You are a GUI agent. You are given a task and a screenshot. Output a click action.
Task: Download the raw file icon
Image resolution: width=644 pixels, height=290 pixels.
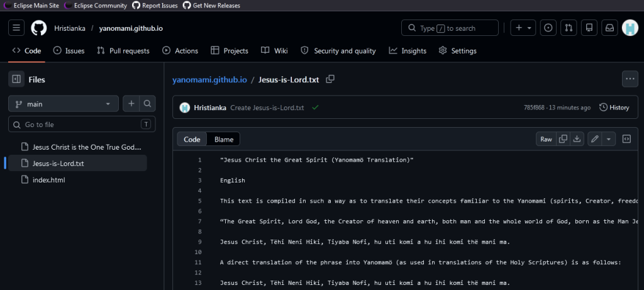coord(577,139)
